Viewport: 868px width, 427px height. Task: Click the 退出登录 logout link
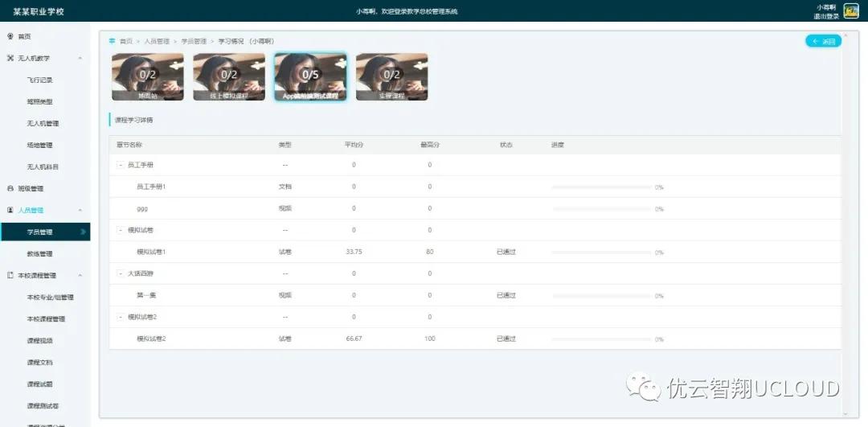pos(825,16)
